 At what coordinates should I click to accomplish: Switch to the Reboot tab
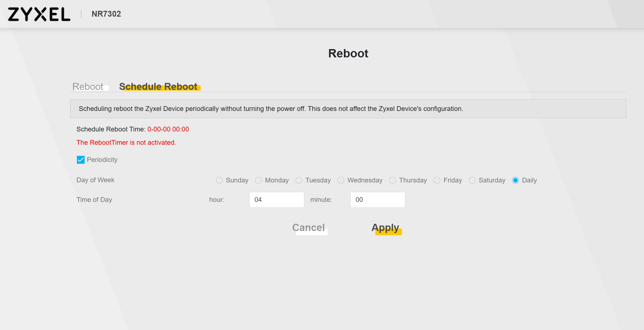pyautogui.click(x=88, y=87)
